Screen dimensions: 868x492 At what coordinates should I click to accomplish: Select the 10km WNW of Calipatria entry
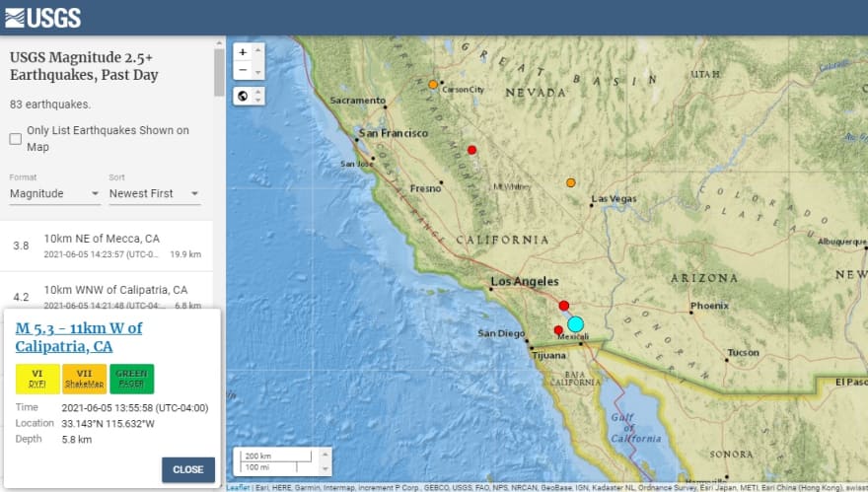point(108,296)
